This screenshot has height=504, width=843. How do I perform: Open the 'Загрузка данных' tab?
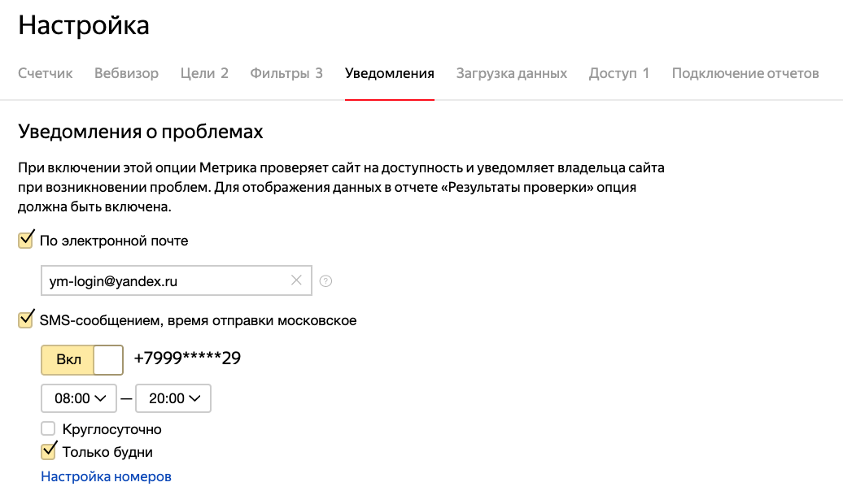[x=512, y=73]
